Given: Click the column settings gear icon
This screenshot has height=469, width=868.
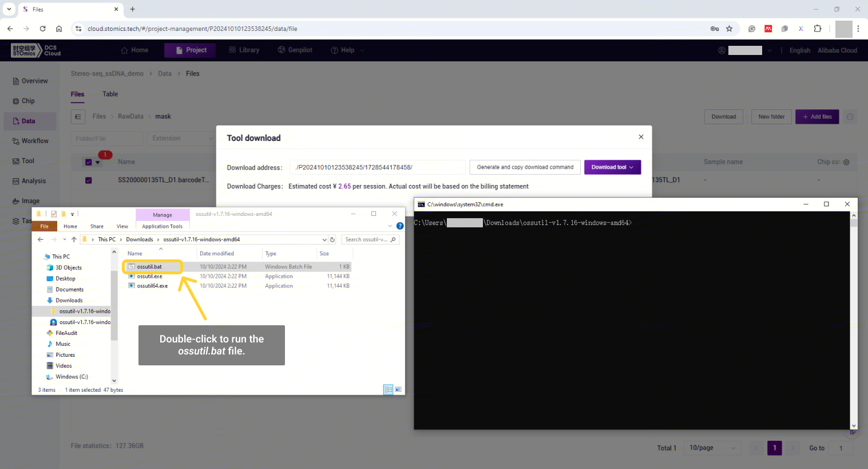Looking at the screenshot, I should [846, 162].
